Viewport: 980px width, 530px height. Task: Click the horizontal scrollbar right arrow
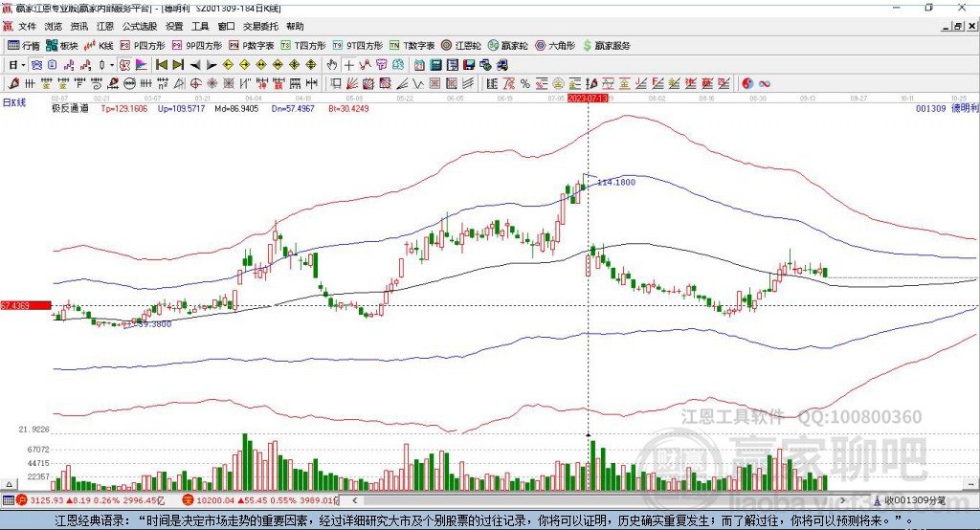coord(842,500)
